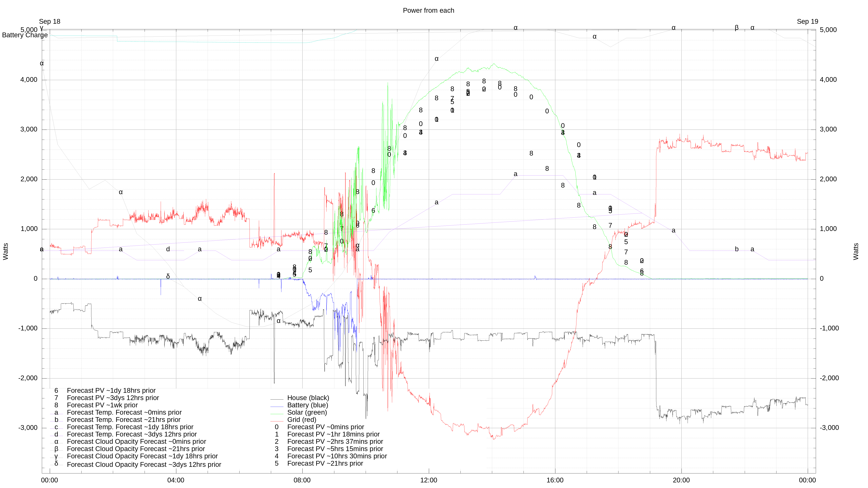
Task: Click legend entry 'Forecast PV ~21hrs prior'
Action: [x=325, y=463]
